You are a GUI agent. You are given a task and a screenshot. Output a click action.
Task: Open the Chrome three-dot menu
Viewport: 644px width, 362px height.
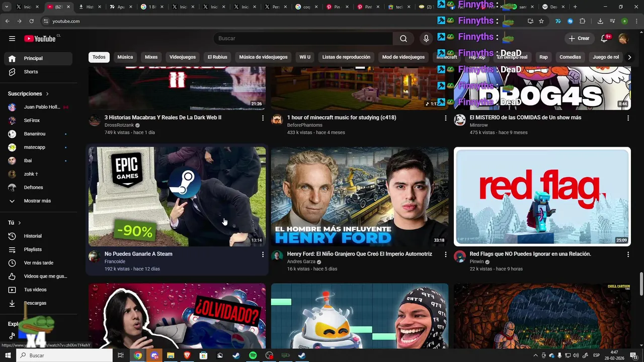(x=635, y=21)
